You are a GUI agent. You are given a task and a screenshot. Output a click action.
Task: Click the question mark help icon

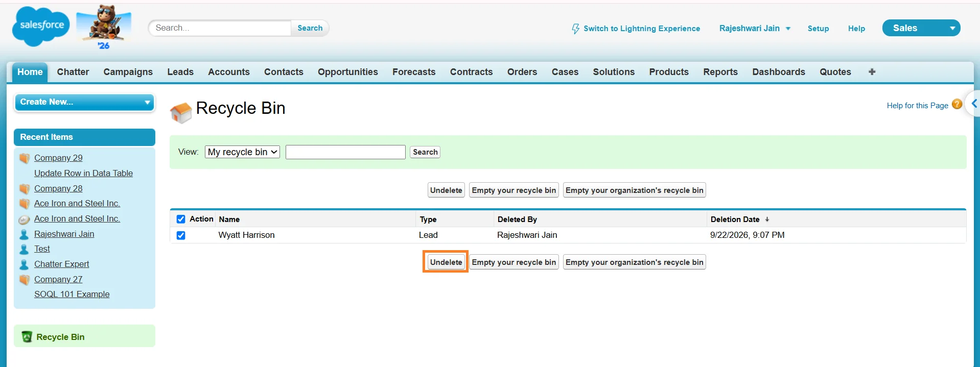pos(957,105)
